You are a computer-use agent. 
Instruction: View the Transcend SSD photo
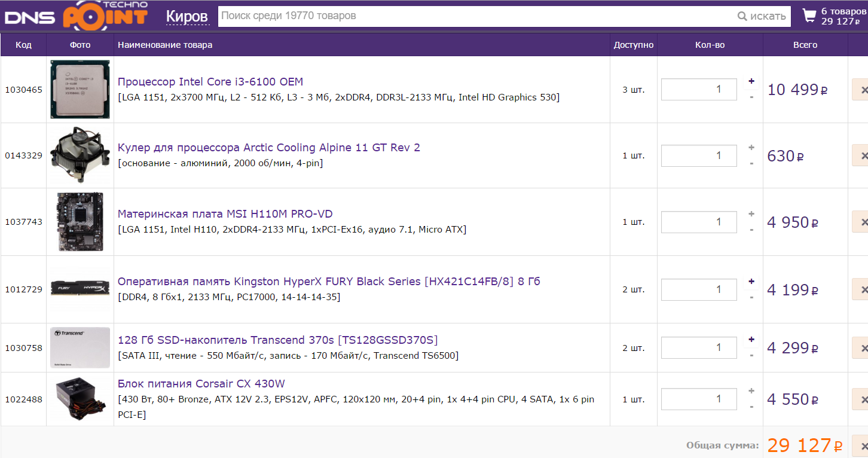point(80,347)
